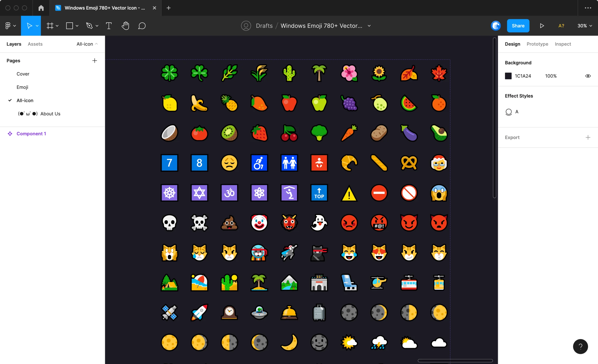Switch to the Assets tab
This screenshot has width=598, height=364.
35,44
